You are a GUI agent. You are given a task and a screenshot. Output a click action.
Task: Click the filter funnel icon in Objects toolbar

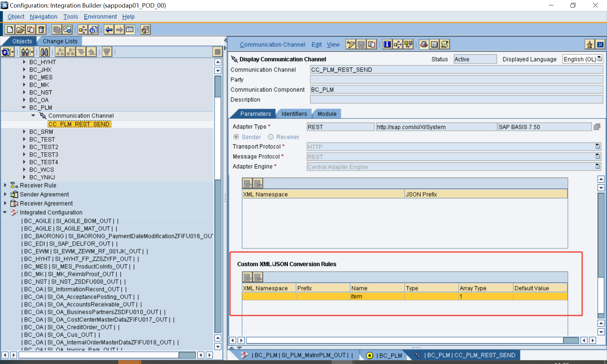click(x=107, y=52)
